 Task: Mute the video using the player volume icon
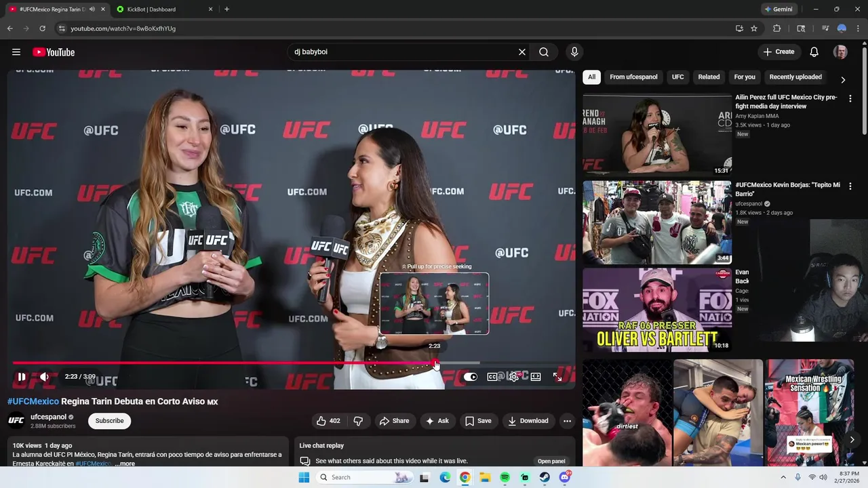[x=44, y=377]
